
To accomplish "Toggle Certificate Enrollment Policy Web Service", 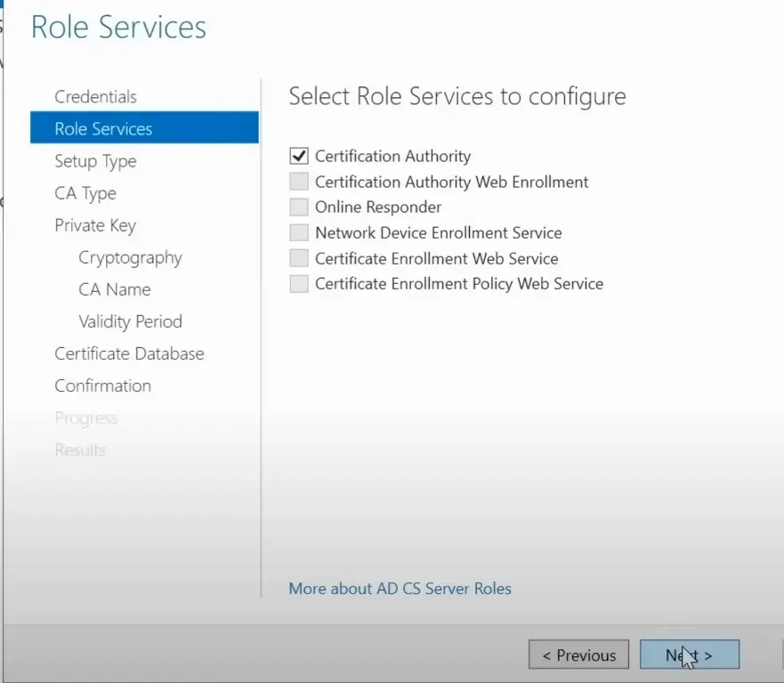I will click(299, 284).
